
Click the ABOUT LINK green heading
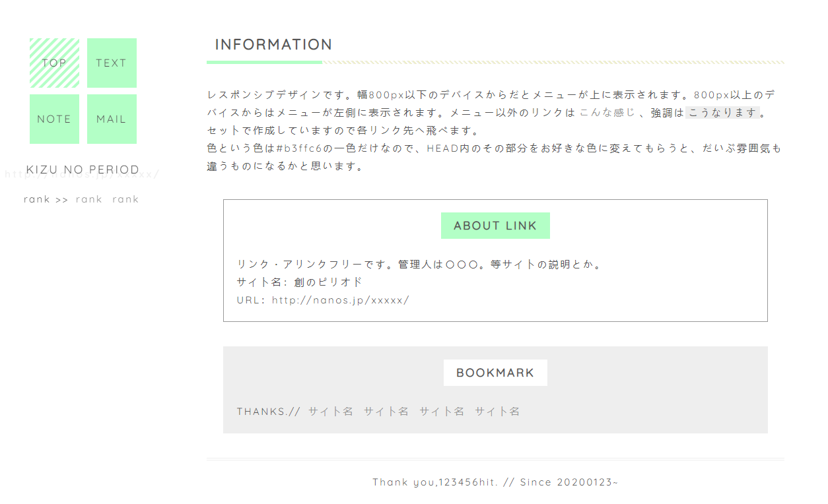pyautogui.click(x=495, y=226)
